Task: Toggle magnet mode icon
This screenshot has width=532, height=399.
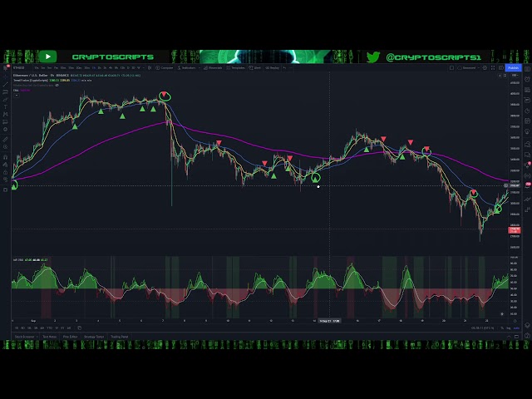Action: 6,157
